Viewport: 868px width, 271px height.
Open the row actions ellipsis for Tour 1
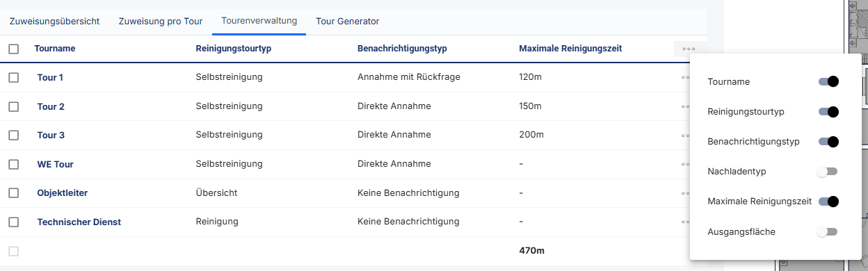685,77
